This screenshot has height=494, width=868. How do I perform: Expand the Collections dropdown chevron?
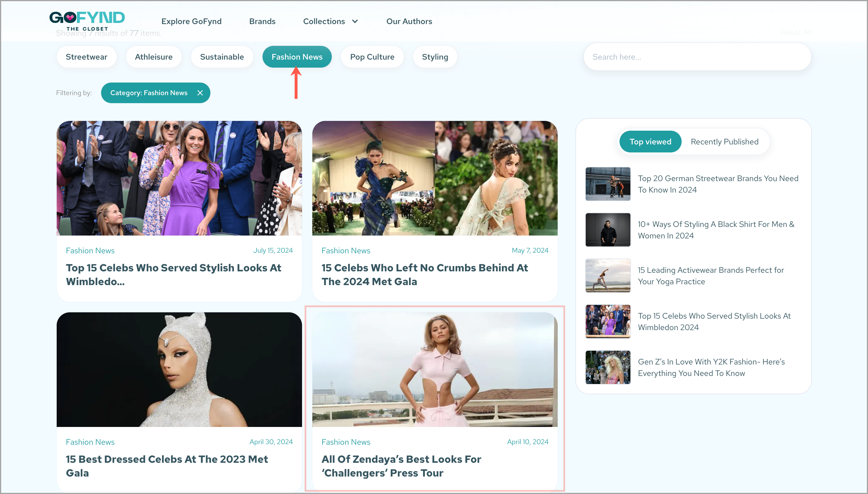click(355, 21)
